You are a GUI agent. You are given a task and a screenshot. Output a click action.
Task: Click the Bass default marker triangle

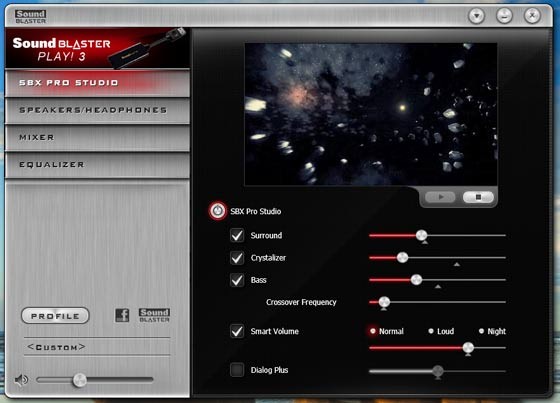click(438, 287)
